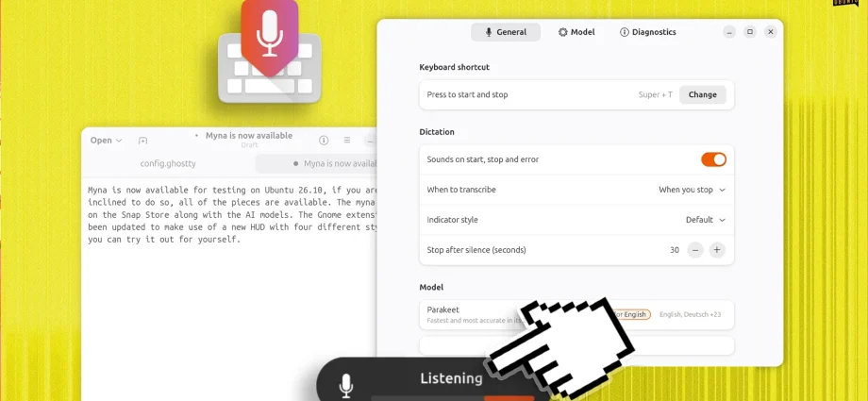This screenshot has height=401, width=868.
Task: Open the hamburger menu in text editor
Action: pos(347,141)
